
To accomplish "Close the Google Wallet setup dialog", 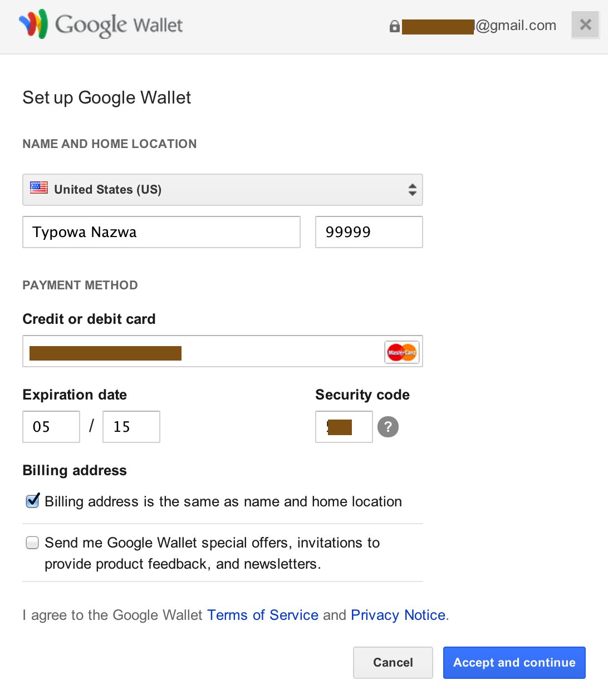I will pyautogui.click(x=585, y=25).
